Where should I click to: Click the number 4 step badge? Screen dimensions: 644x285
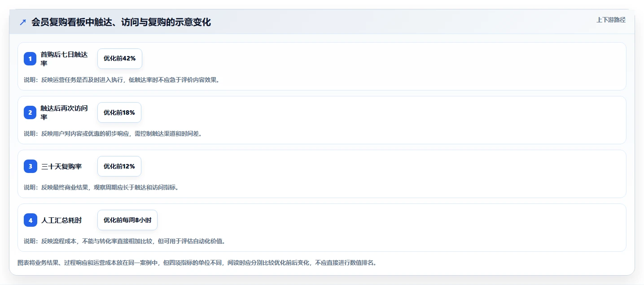tap(30, 220)
